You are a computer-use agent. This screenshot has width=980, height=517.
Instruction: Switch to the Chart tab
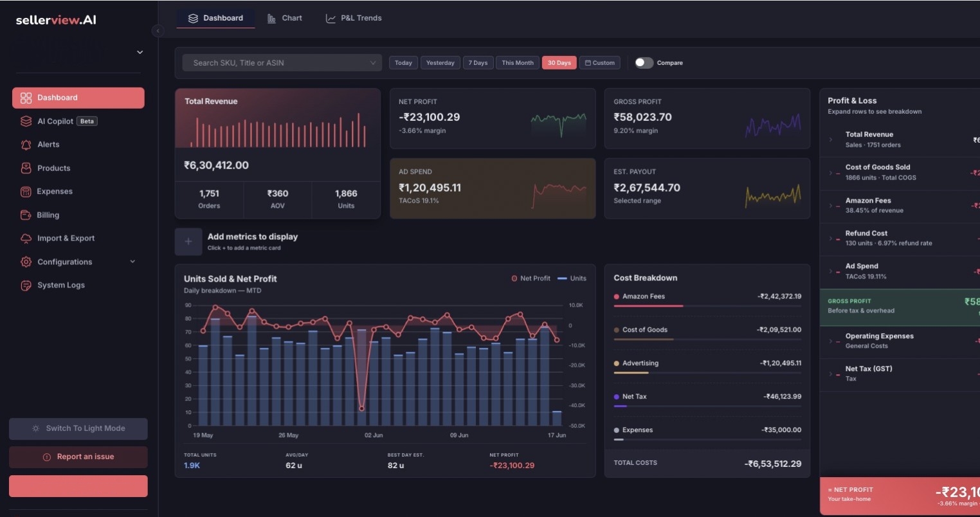[x=284, y=18]
